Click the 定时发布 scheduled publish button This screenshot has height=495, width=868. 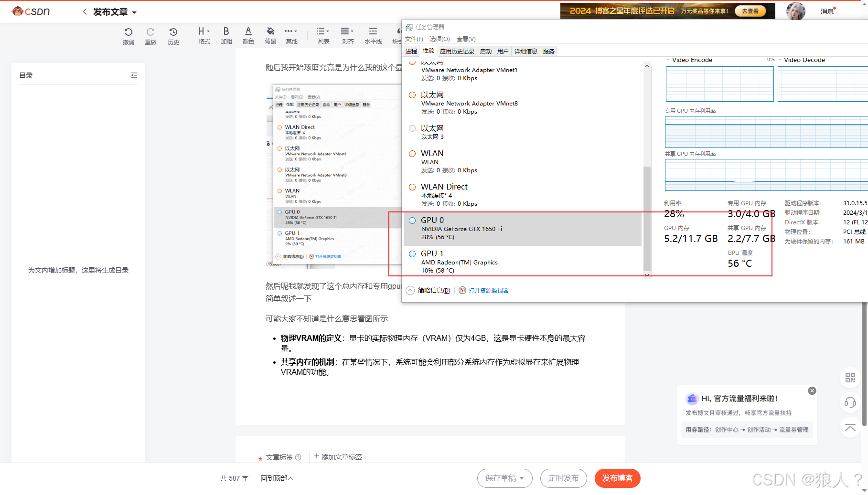(563, 478)
